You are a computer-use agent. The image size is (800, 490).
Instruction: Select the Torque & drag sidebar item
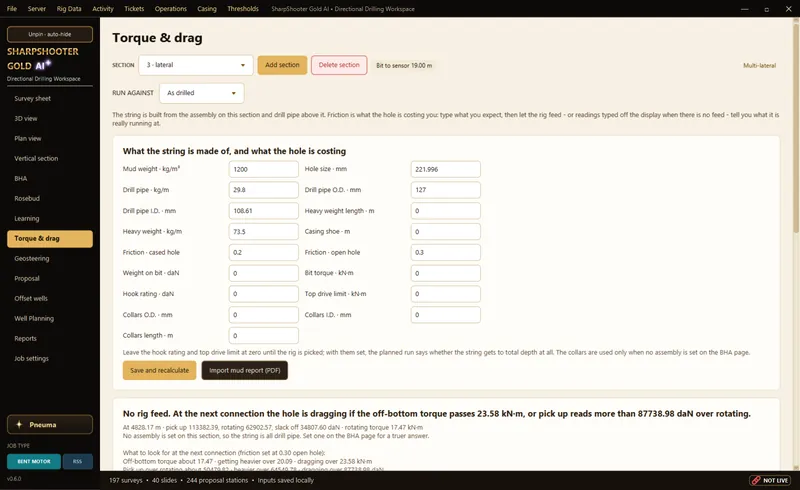(50, 238)
